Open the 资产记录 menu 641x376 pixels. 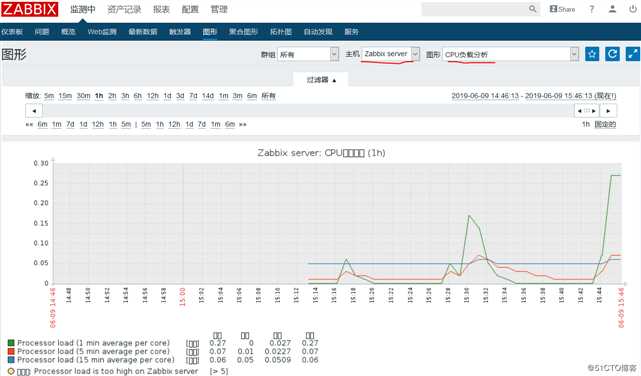(124, 9)
